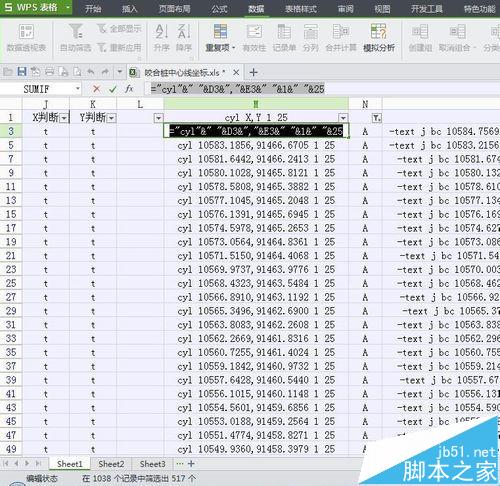Click the new blank document icon in quick toolbar
The height and width of the screenshot is (486, 500).
(x=77, y=72)
